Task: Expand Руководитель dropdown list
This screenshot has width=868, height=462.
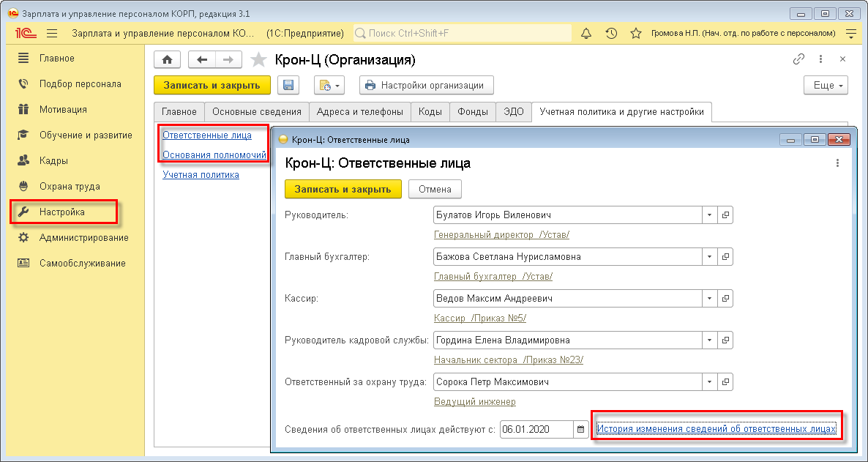Action: 710,215
